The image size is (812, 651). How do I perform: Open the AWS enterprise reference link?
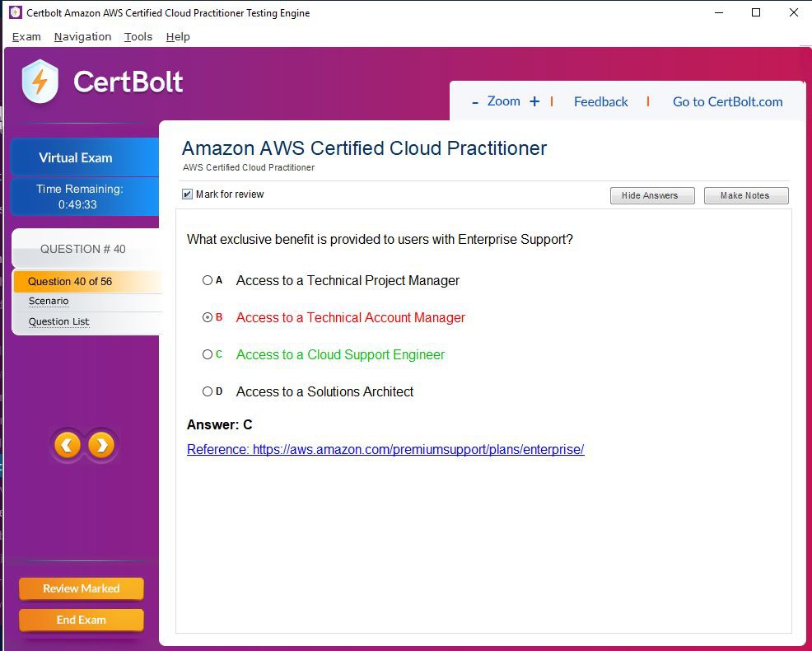[x=385, y=449]
